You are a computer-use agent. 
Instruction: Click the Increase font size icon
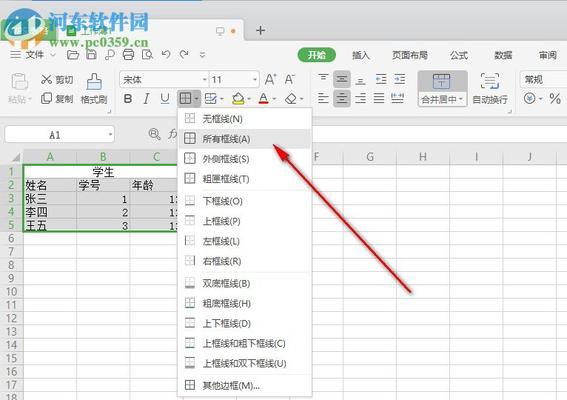click(270, 79)
